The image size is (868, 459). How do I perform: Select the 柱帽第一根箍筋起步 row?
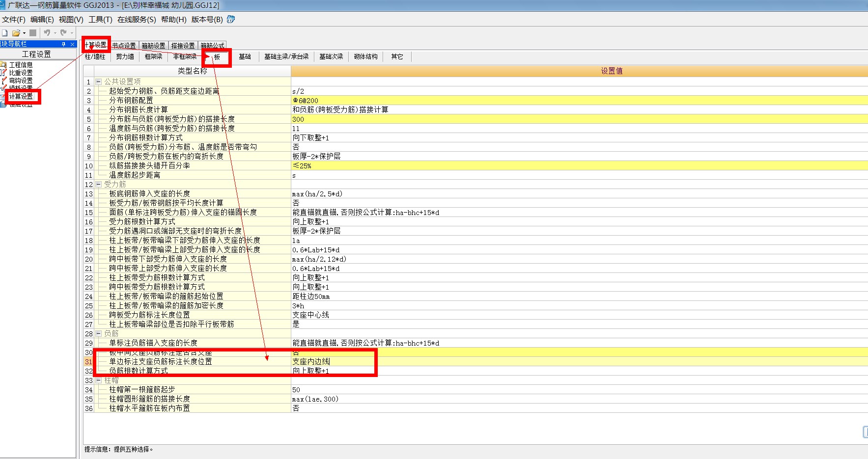click(142, 390)
